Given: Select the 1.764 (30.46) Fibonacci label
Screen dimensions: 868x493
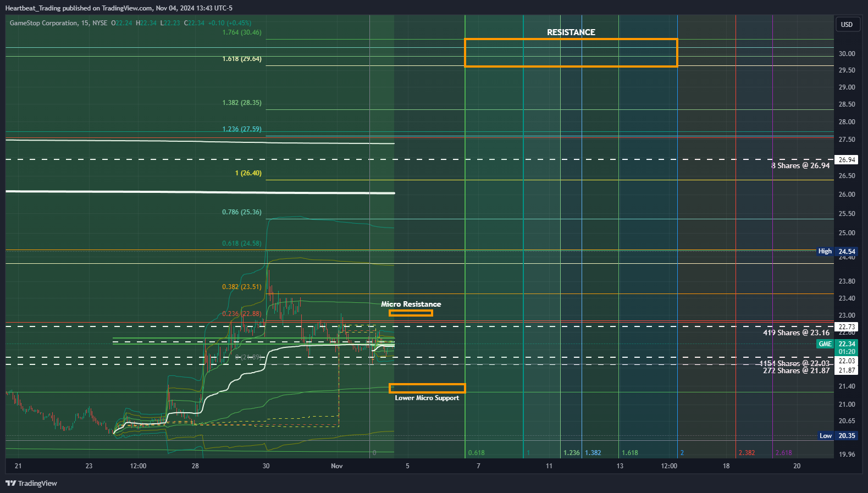Looking at the screenshot, I should point(242,32).
